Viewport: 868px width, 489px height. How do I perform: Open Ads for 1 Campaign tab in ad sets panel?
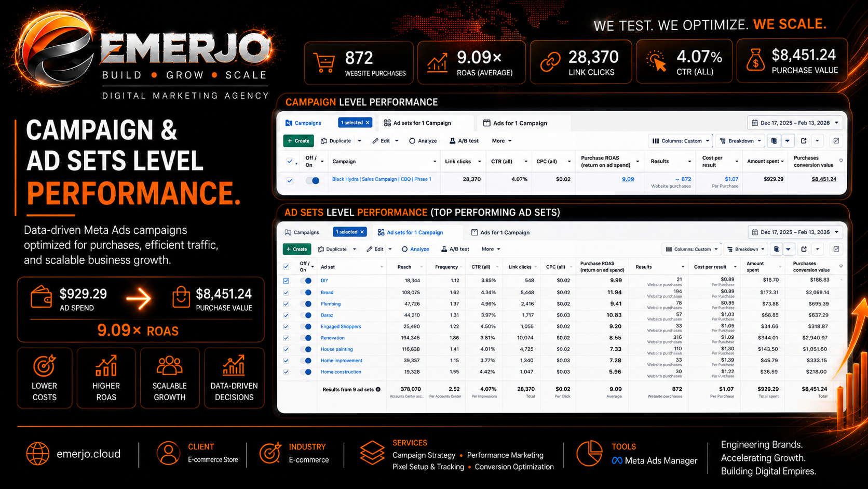[500, 232]
